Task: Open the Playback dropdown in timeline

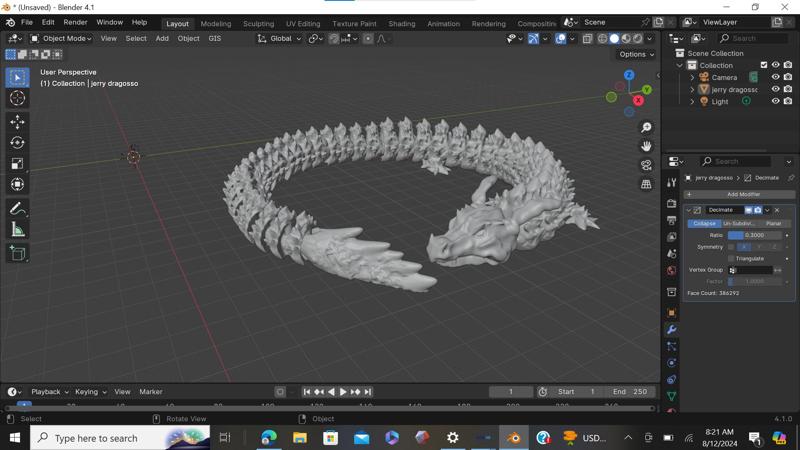Action: [49, 392]
